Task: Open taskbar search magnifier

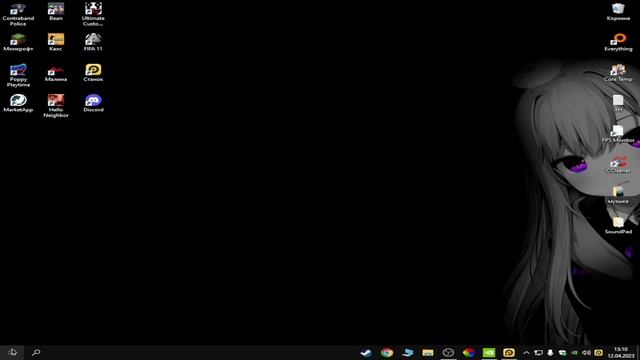Action: [x=36, y=352]
